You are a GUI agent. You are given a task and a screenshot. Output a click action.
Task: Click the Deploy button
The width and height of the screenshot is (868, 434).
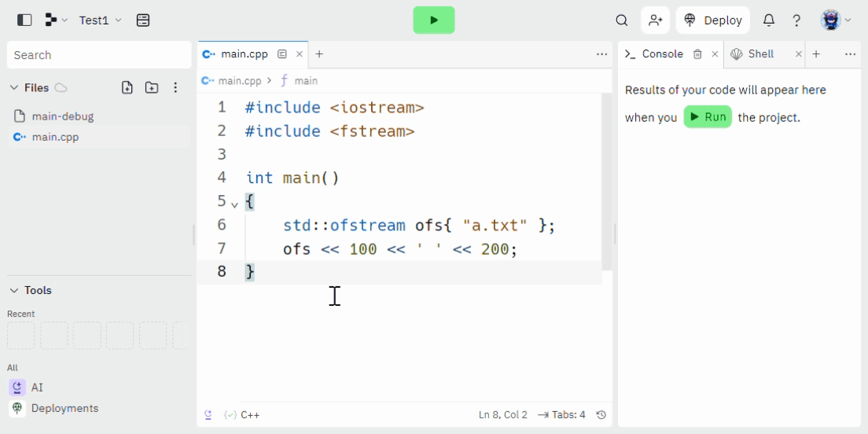tap(713, 20)
